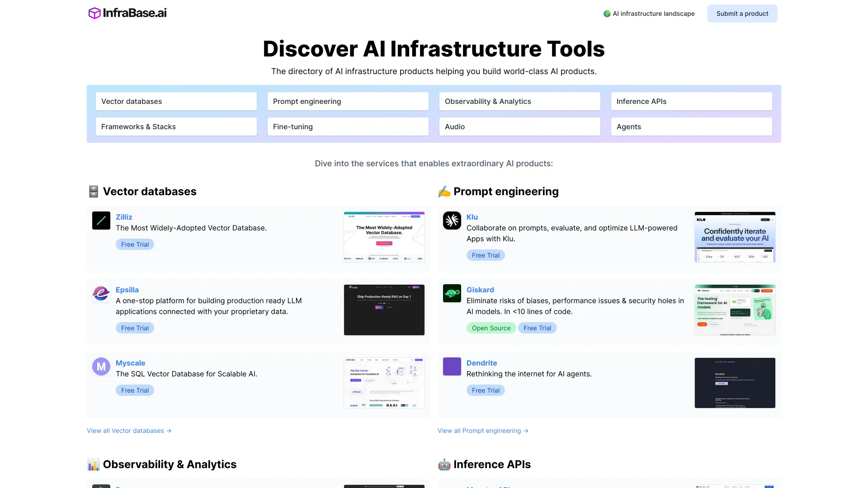Click the Giskard product screenshot thumbnail

coord(735,309)
